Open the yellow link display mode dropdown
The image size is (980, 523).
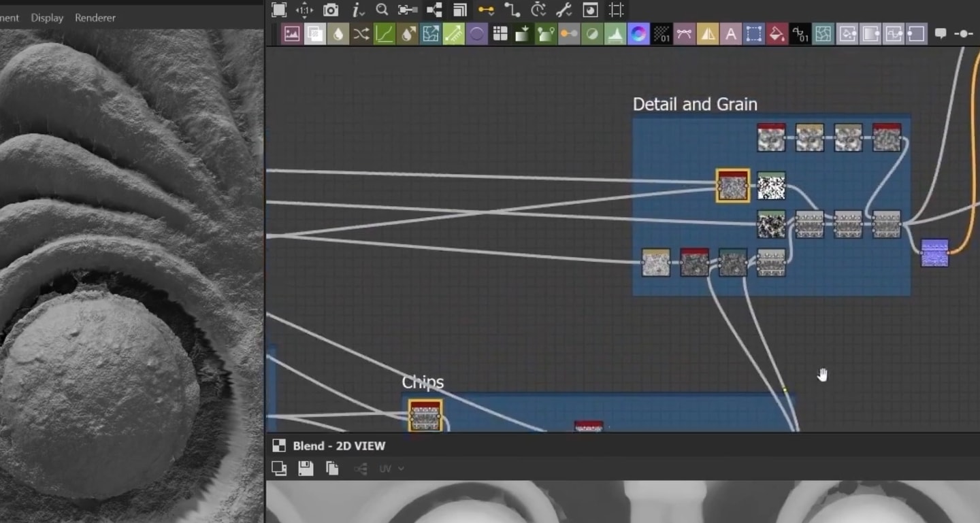click(486, 10)
